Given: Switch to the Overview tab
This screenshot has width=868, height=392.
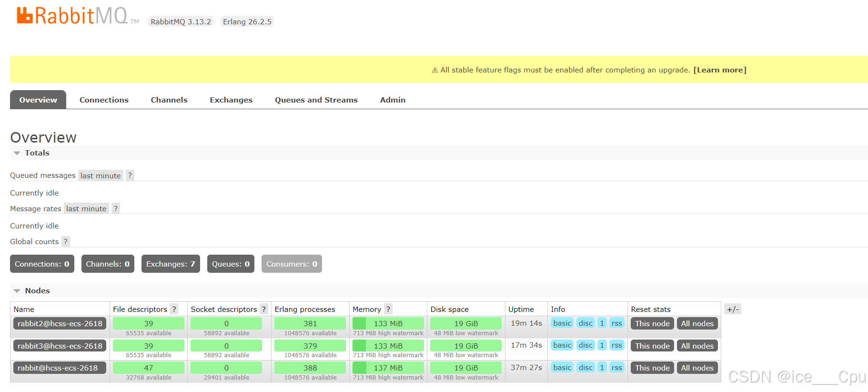Looking at the screenshot, I should click(38, 100).
